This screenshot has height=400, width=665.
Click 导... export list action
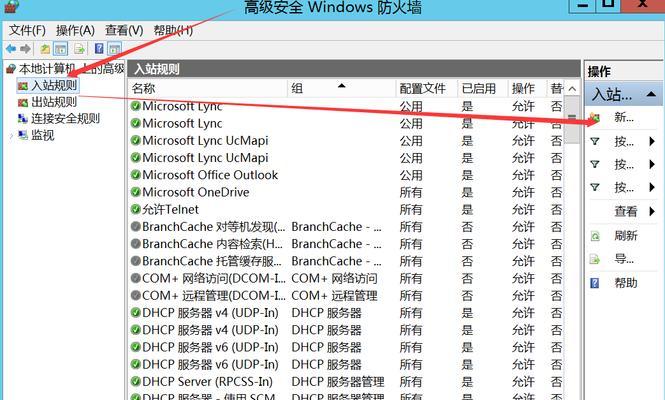(624, 259)
